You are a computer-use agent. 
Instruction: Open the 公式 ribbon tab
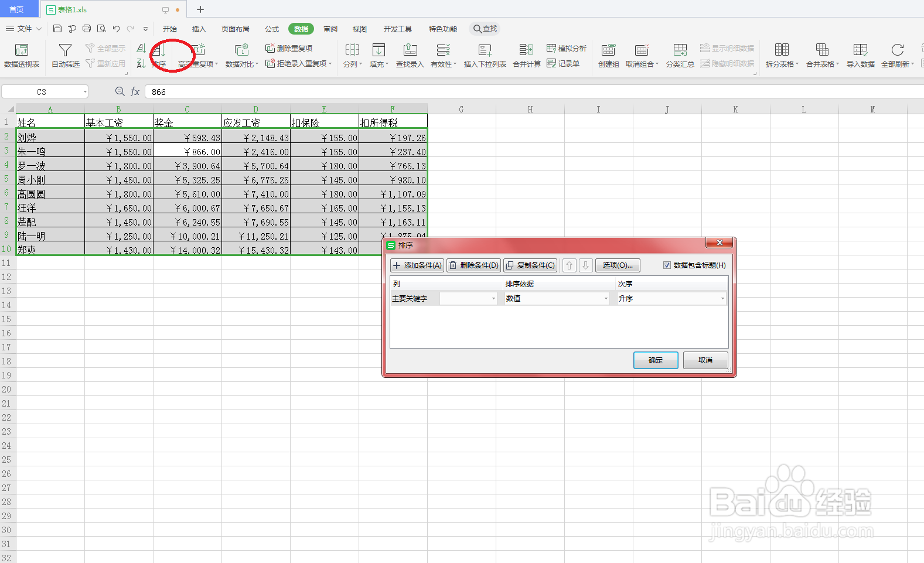click(272, 29)
